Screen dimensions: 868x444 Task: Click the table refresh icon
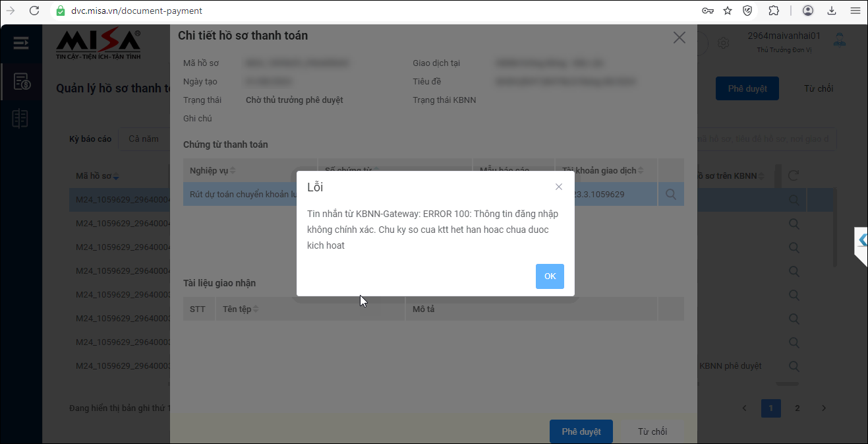pyautogui.click(x=794, y=175)
